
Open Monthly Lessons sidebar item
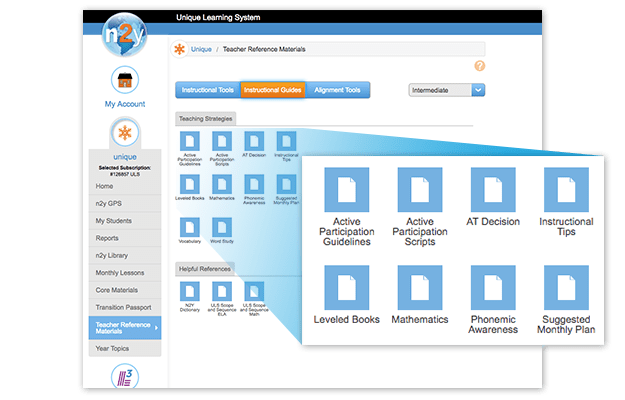click(x=125, y=273)
